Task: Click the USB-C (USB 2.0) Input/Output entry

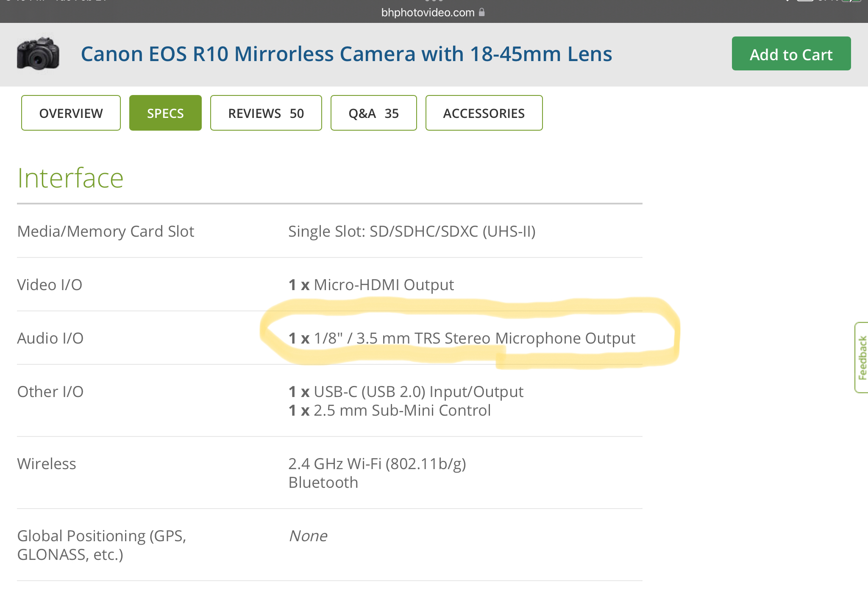Action: click(x=406, y=391)
